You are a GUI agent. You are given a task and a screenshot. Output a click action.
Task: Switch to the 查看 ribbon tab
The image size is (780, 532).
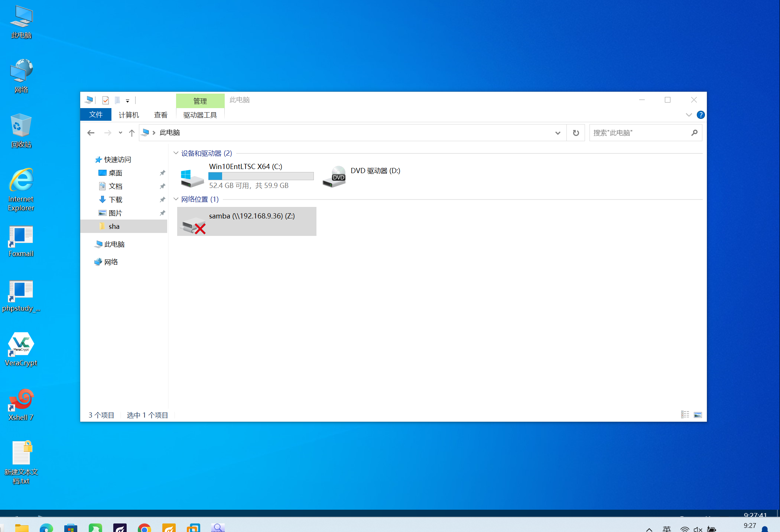[160, 115]
